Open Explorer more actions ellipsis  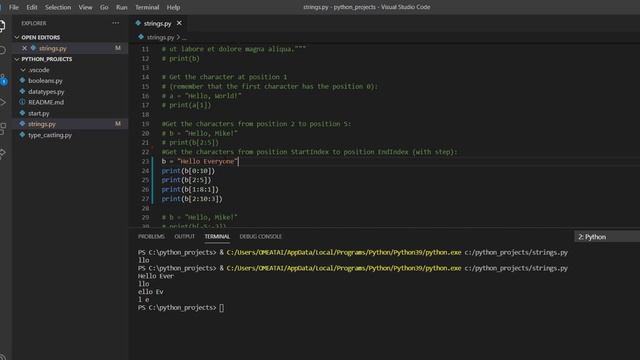click(x=116, y=23)
